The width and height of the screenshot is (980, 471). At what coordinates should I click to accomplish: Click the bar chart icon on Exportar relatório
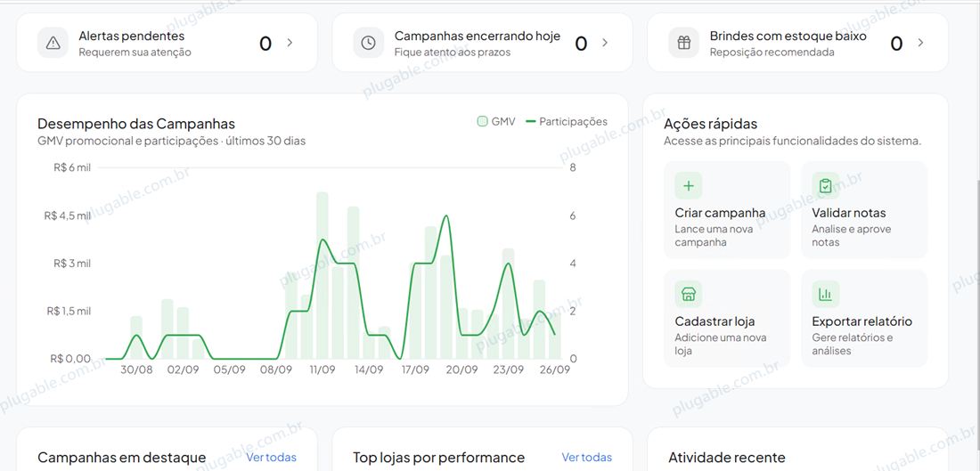coord(826,294)
